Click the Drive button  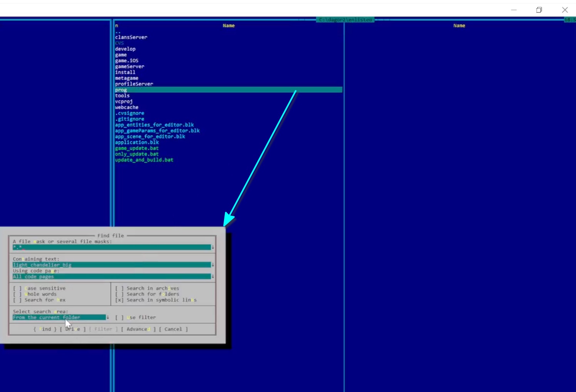[x=73, y=329]
